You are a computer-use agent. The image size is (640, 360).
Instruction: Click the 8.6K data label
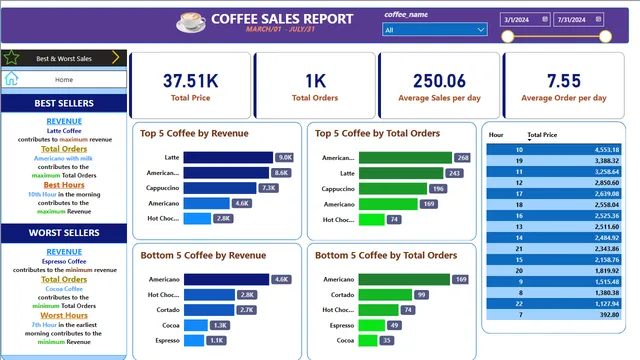281,173
